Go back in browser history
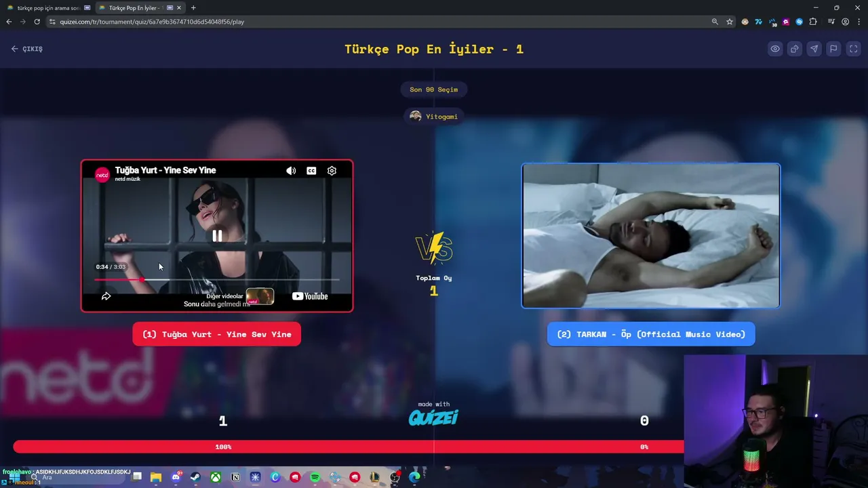868x488 pixels. click(9, 22)
